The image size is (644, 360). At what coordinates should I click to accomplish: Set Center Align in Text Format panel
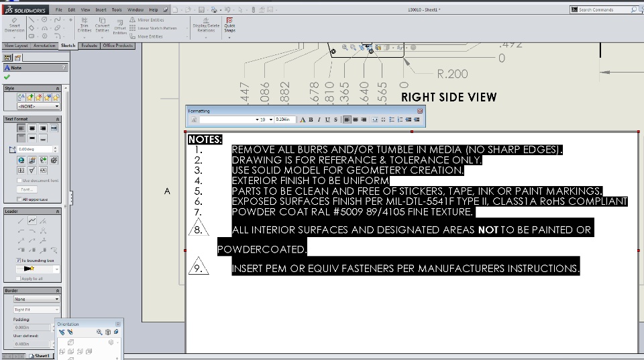pos(32,128)
